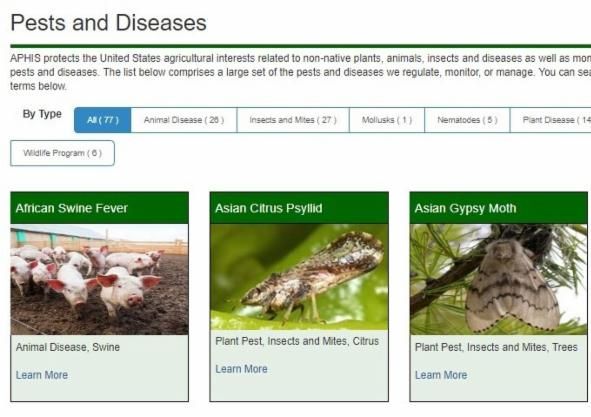Click the Animal Disease, Swine tag text
The width and height of the screenshot is (591, 417).
[68, 347]
